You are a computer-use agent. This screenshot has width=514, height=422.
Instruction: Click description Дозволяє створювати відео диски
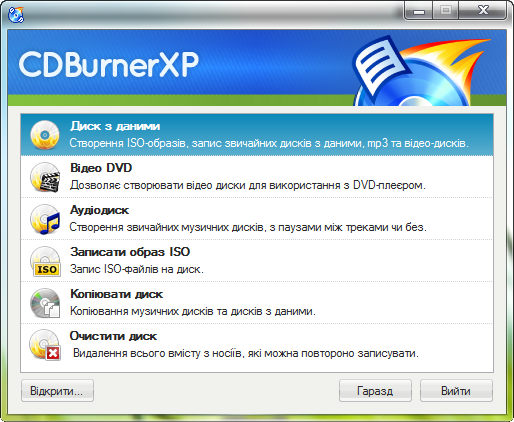coord(248,185)
